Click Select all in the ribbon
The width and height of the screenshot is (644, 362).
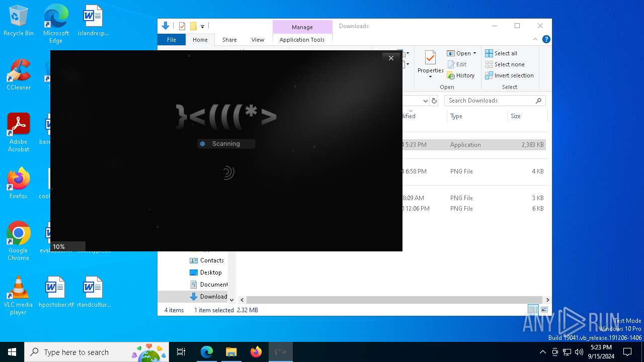tap(501, 53)
